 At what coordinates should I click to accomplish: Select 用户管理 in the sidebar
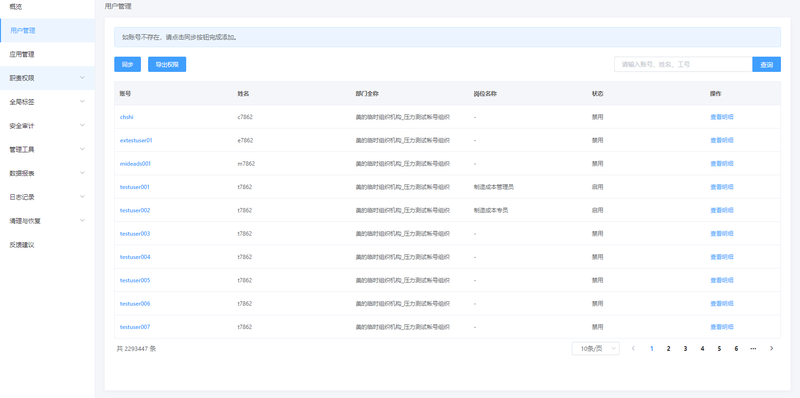click(x=47, y=31)
